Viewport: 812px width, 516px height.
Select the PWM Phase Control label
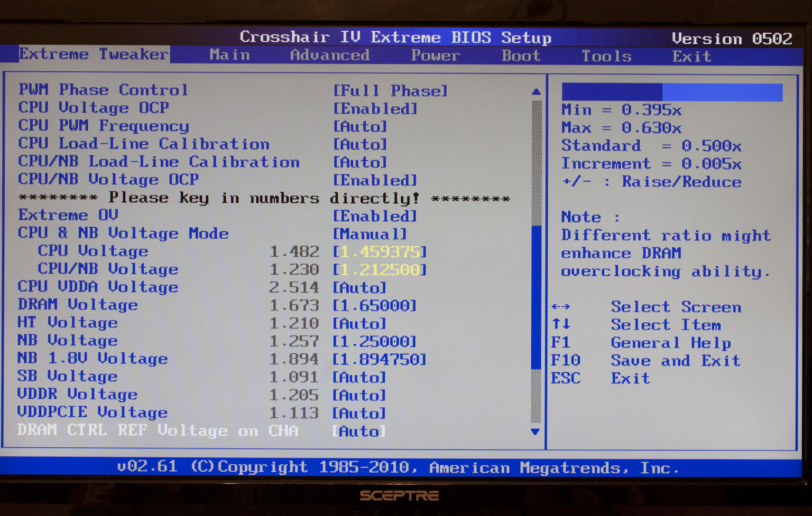[x=103, y=90]
